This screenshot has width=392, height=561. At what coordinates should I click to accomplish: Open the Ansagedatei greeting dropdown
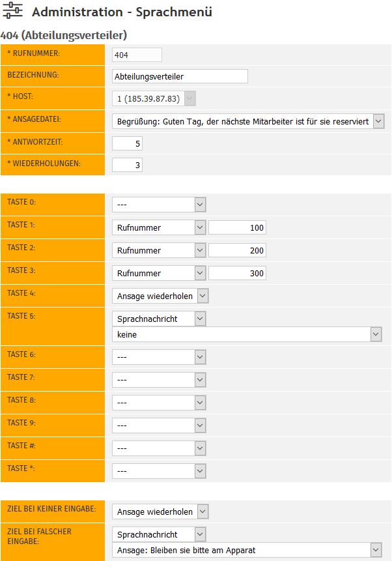point(248,121)
